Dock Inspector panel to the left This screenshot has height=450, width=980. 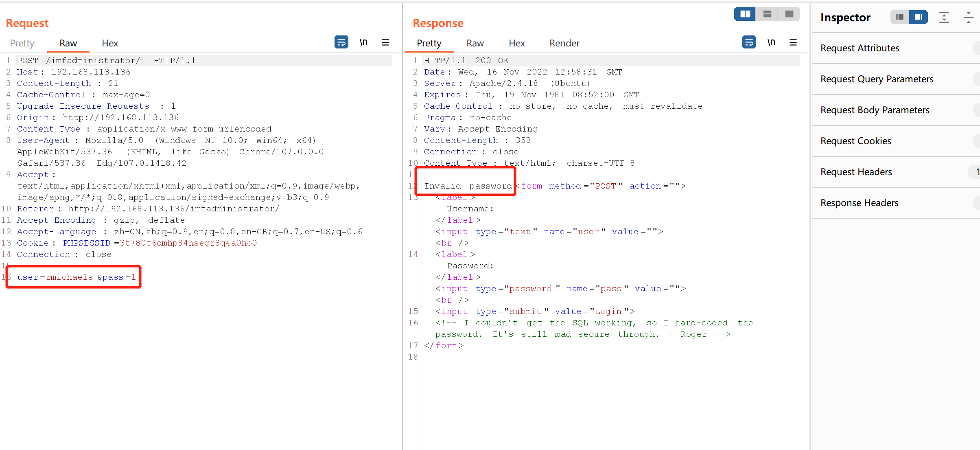[900, 17]
